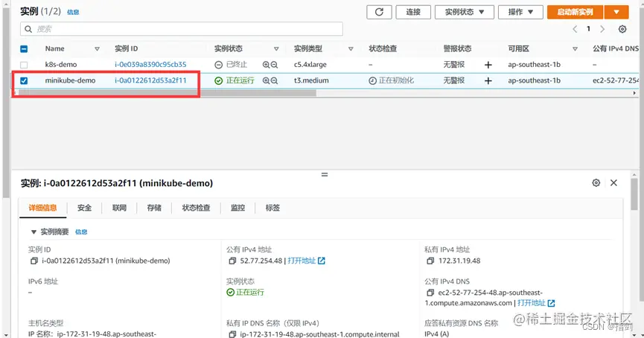Click the c5.4xlarge type cell

pyautogui.click(x=310, y=65)
